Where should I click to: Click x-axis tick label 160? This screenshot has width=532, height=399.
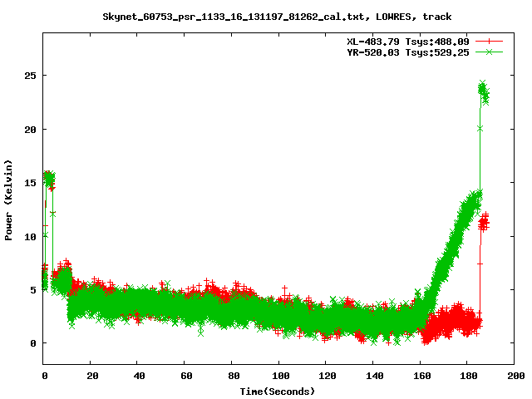click(422, 376)
